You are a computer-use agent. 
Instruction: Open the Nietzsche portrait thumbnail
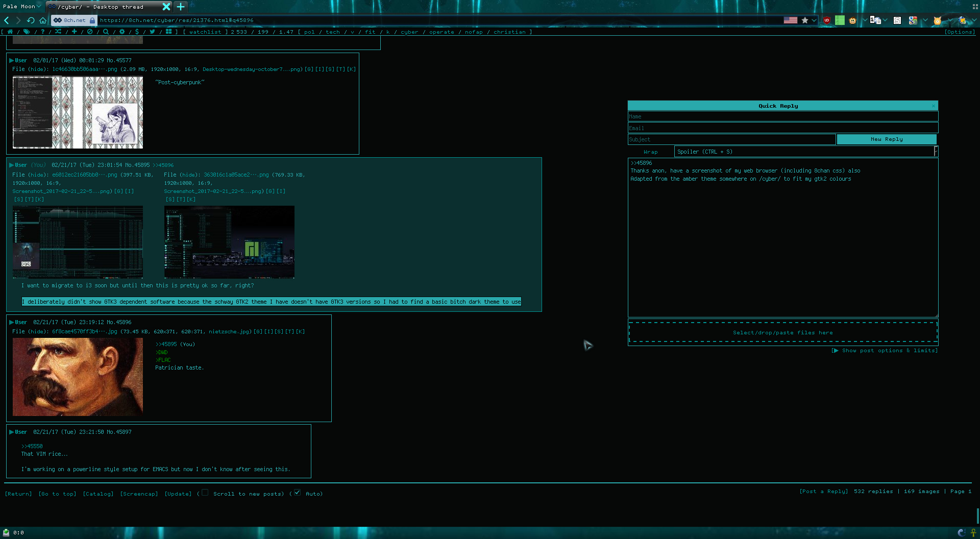click(x=78, y=377)
